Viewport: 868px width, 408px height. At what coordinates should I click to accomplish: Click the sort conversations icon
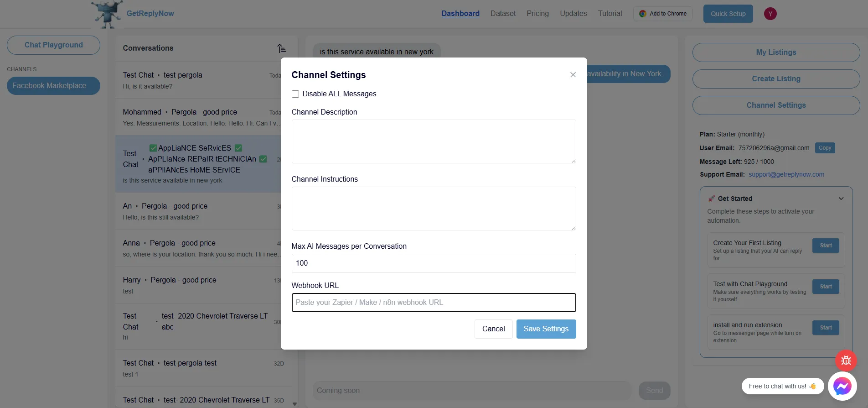[282, 48]
